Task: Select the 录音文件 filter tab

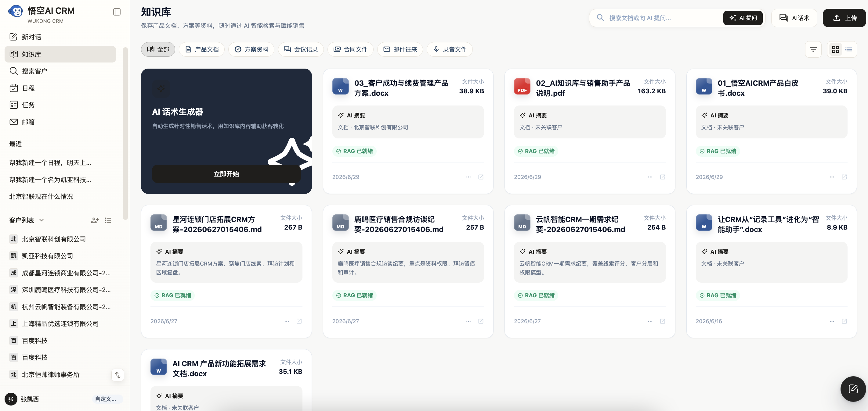Action: pyautogui.click(x=449, y=49)
